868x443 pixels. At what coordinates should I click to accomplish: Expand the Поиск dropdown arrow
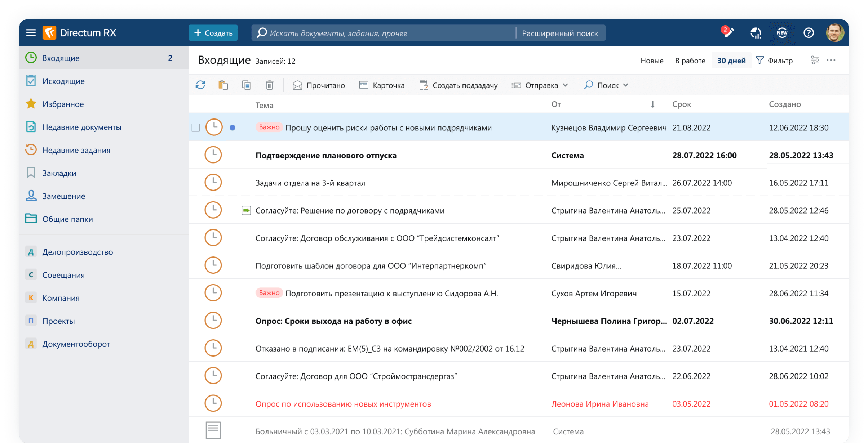point(626,85)
